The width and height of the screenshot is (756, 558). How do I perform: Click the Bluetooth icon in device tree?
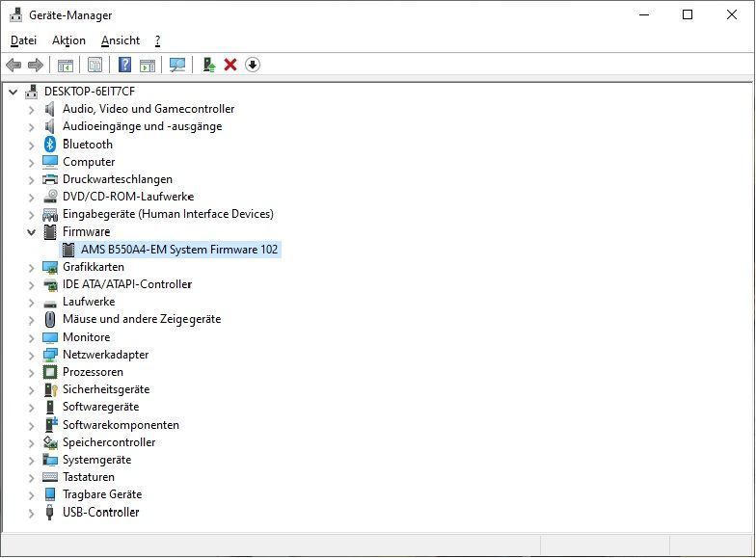coord(50,145)
